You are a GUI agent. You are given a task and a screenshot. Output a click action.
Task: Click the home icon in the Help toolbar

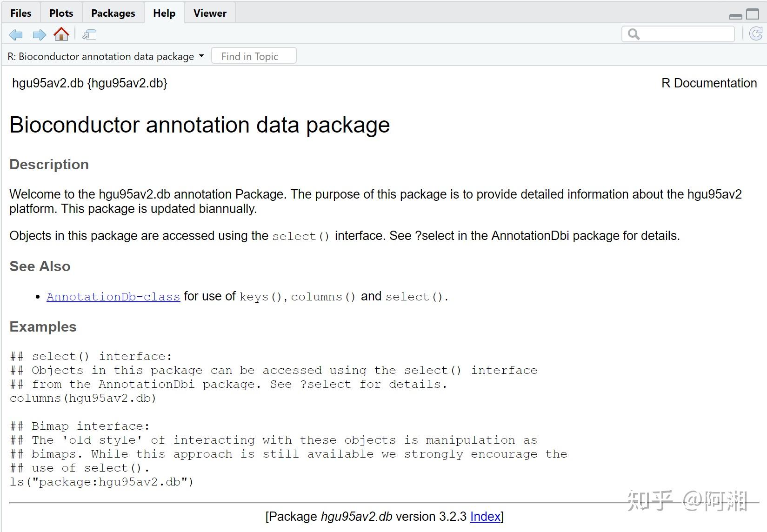[61, 34]
